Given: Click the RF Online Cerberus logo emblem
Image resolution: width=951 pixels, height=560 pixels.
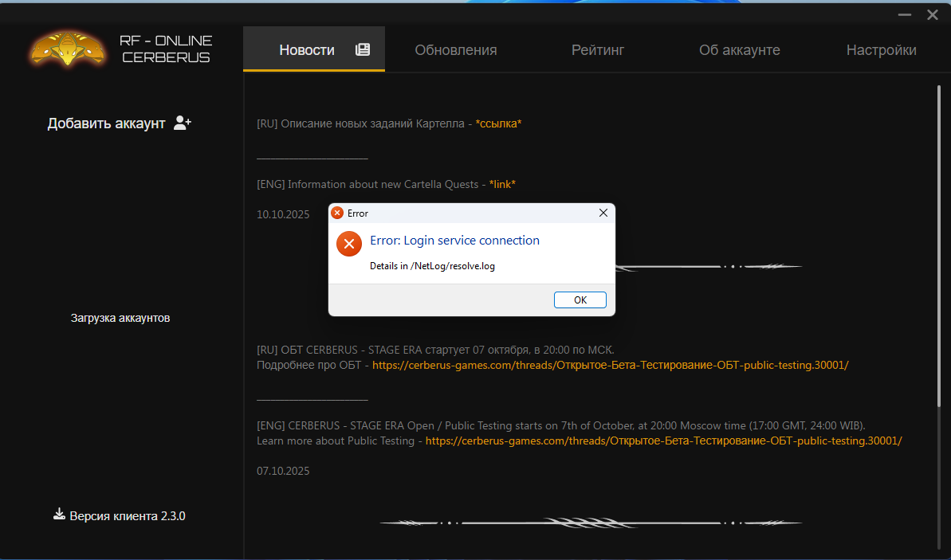Looking at the screenshot, I should [x=68, y=49].
